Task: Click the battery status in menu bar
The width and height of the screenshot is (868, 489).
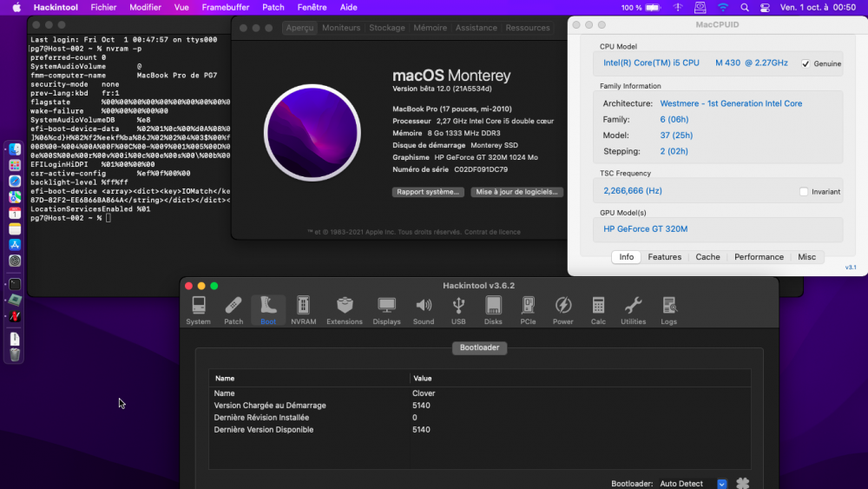Action: (641, 7)
